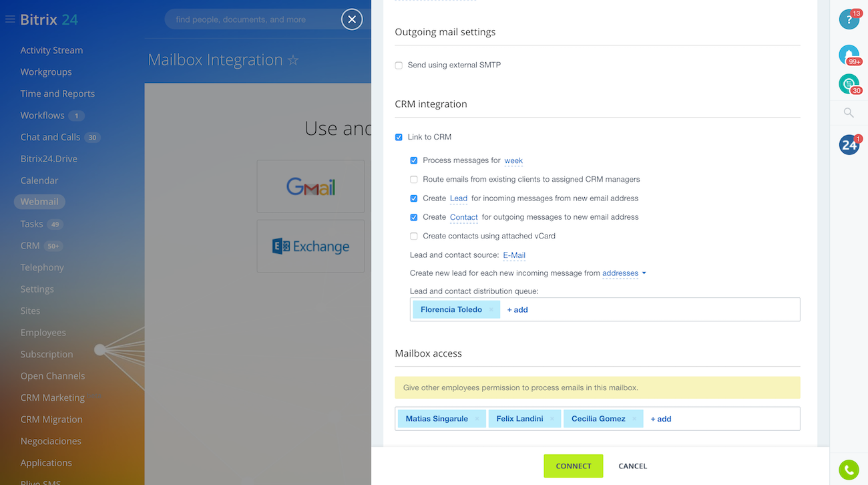Click the search people and documents field
Screen dimensions: 868x485
pyautogui.click(x=254, y=19)
